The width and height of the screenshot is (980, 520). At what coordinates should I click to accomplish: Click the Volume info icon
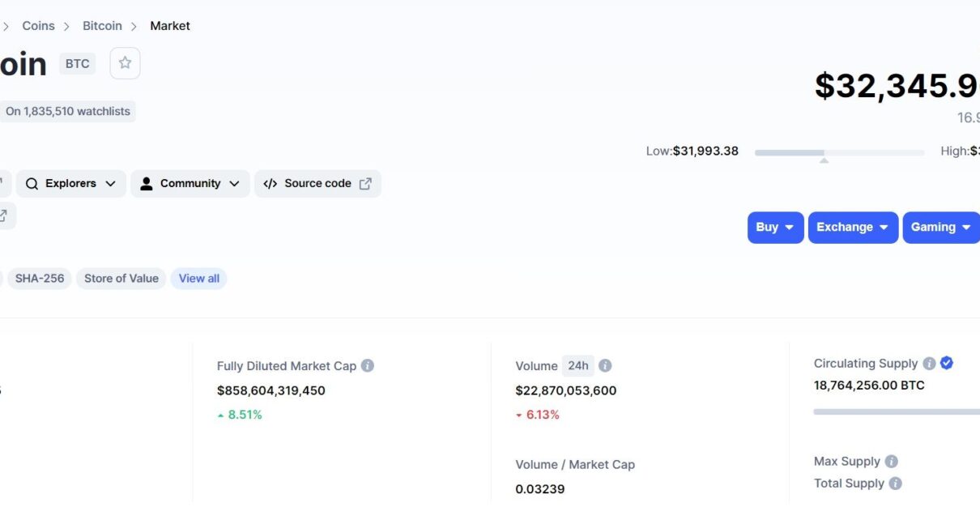click(605, 366)
